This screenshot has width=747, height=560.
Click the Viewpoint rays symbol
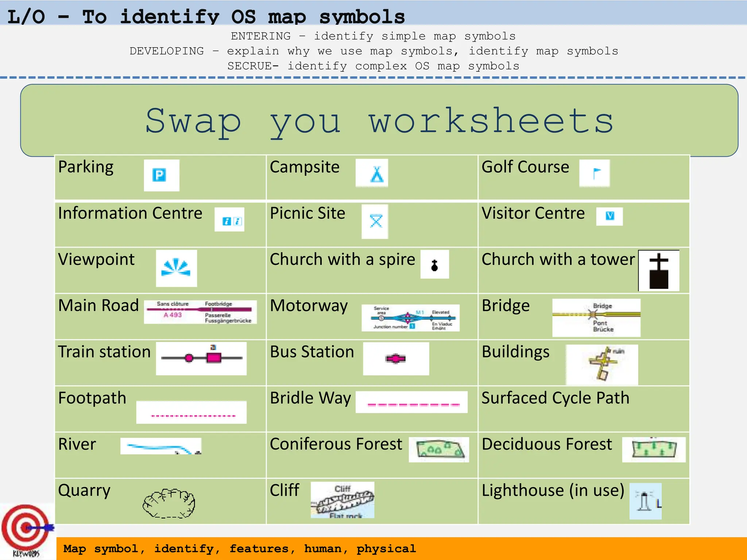point(177,268)
